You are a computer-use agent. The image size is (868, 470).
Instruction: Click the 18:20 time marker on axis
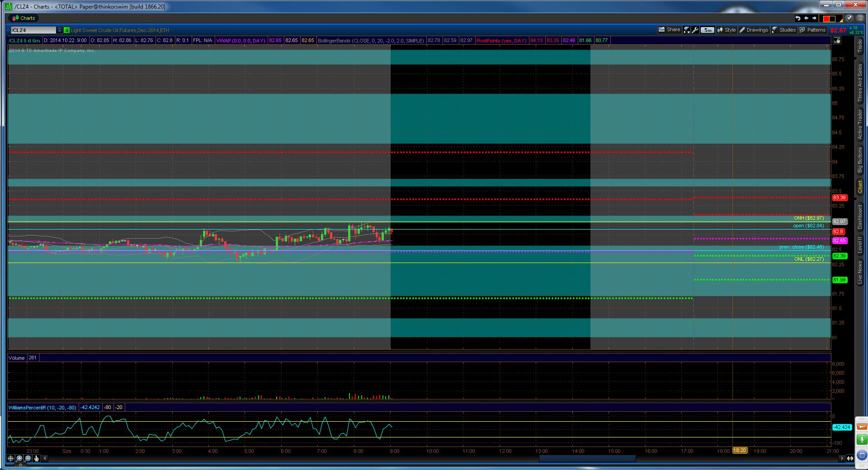click(740, 451)
